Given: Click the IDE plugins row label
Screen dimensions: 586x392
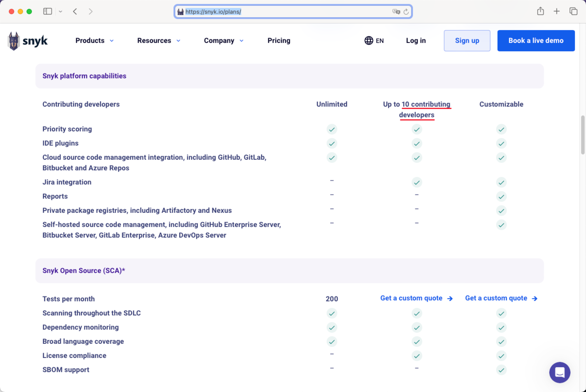Looking at the screenshot, I should (60, 143).
